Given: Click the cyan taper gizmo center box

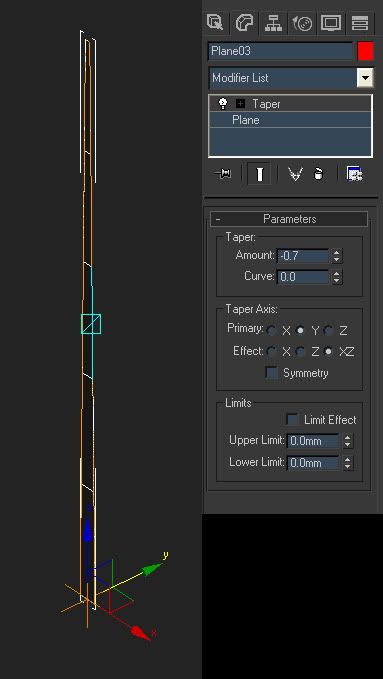Looking at the screenshot, I should coord(91,324).
